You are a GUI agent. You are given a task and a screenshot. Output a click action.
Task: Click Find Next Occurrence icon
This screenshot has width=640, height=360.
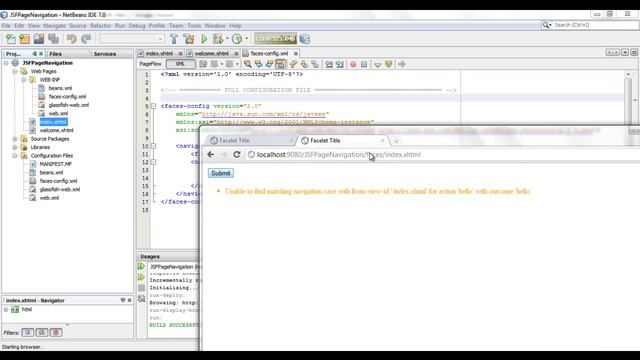click(x=269, y=64)
